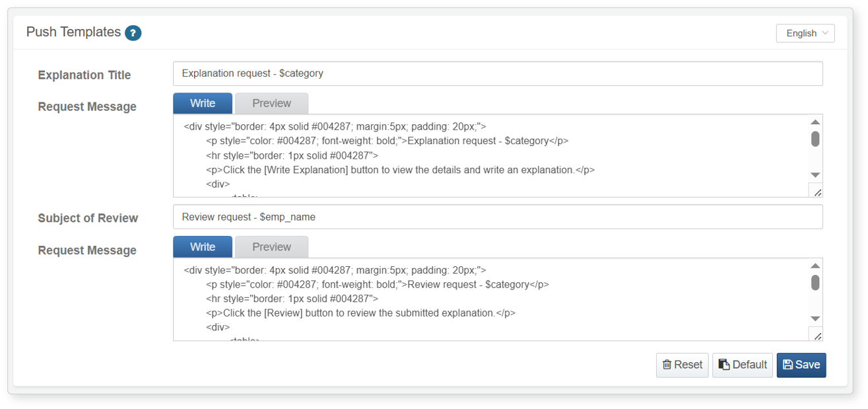Switch to Preview tab for review message
868x409 pixels.
[271, 246]
